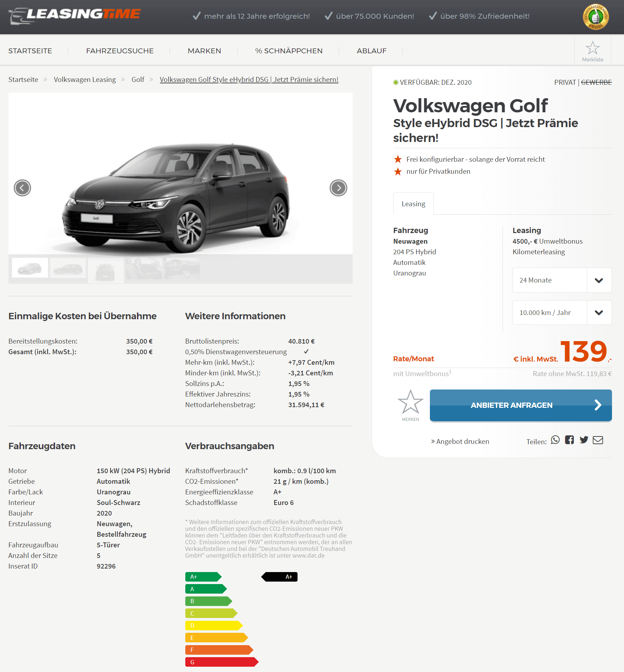
Task: Share offer by email envelope icon
Action: (x=598, y=440)
